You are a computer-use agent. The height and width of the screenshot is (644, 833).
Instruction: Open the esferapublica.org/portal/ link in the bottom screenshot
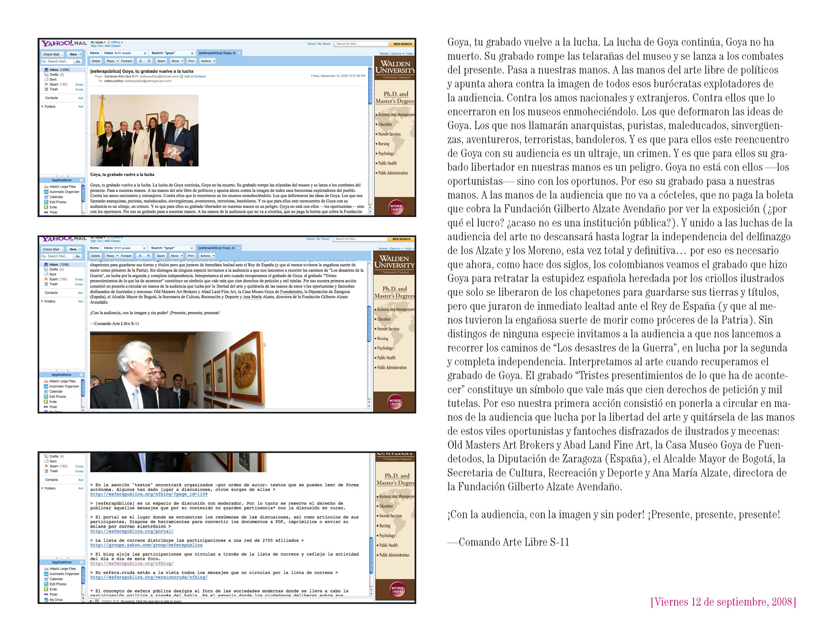click(x=132, y=531)
